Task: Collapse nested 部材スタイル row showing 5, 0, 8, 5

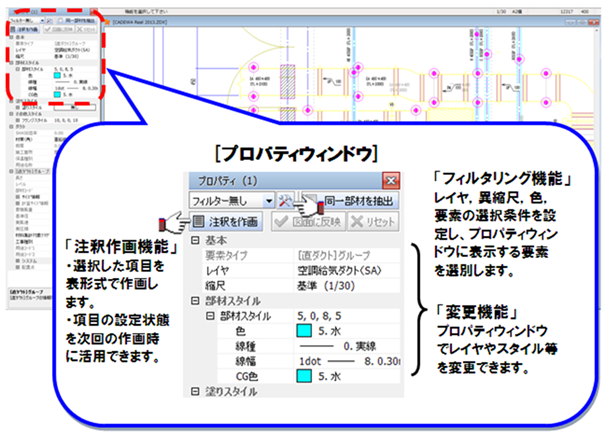Action: 210,316
